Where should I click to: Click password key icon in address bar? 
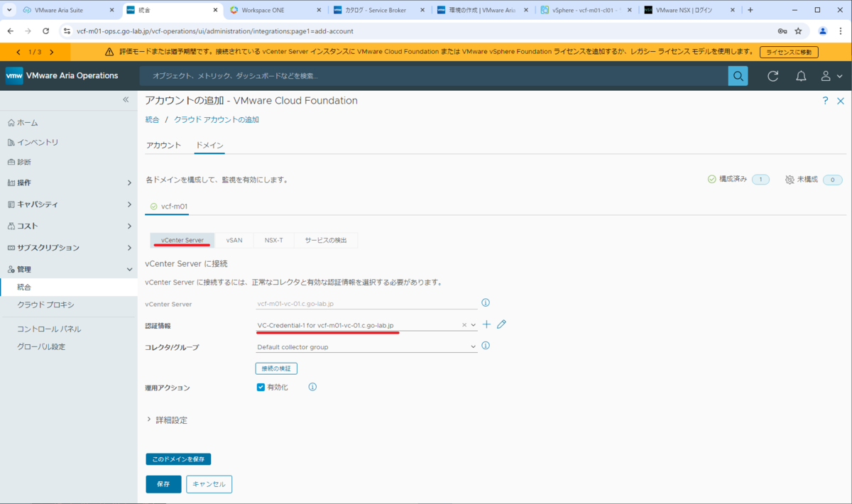click(782, 31)
